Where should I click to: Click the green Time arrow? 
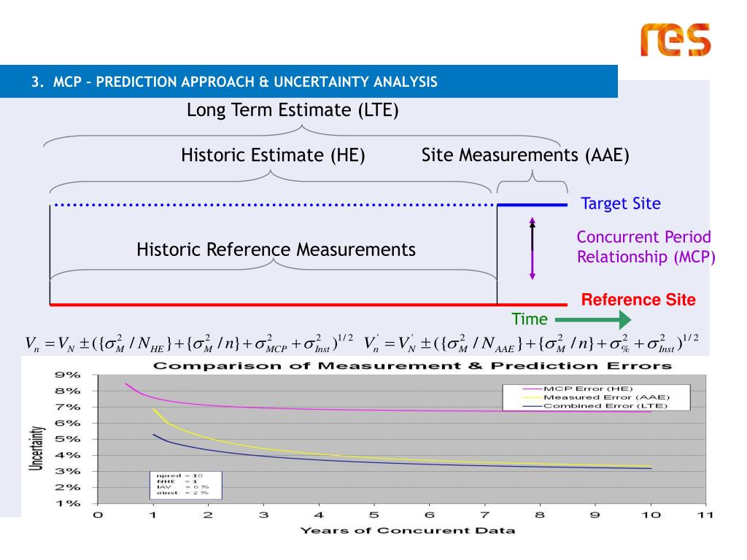tap(593, 319)
